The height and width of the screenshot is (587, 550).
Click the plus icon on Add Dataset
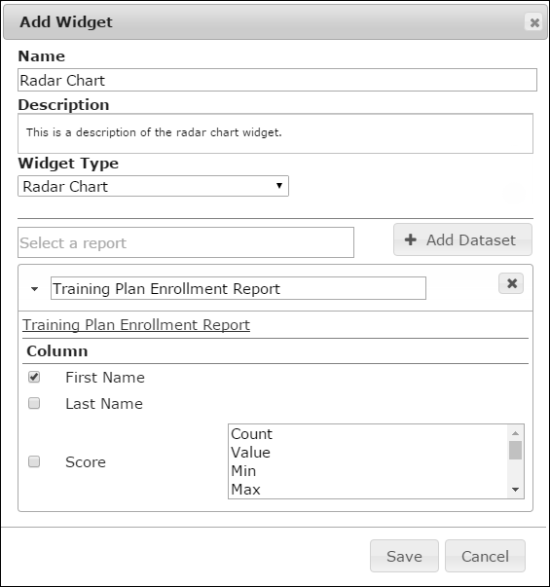411,240
